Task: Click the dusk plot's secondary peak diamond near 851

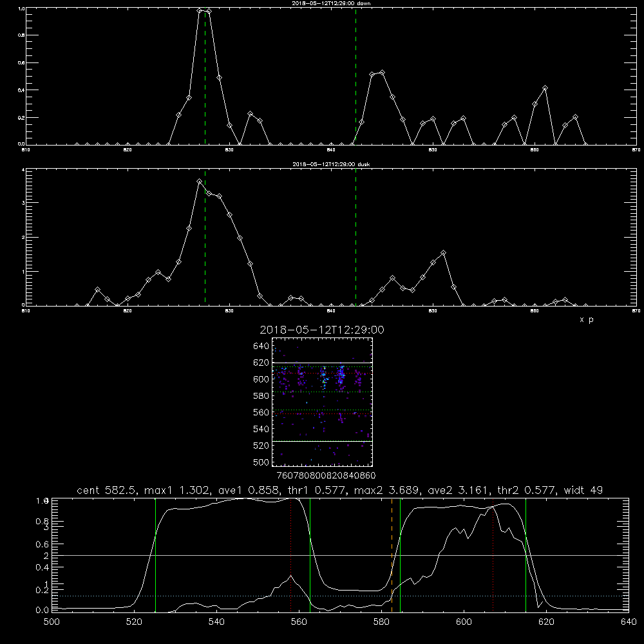Action: tap(443, 253)
